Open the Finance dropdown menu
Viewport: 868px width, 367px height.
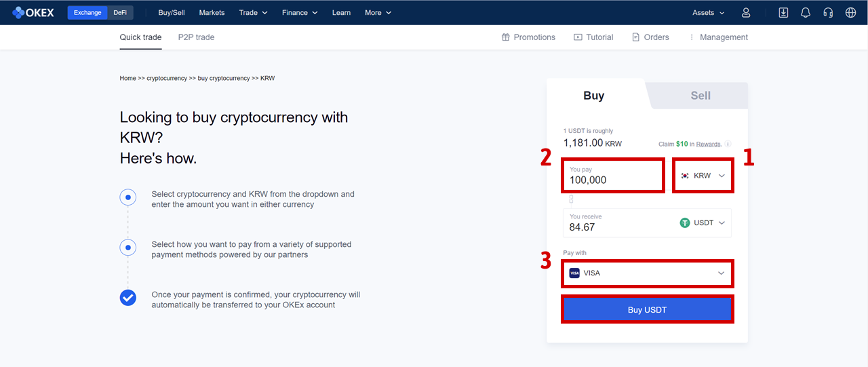tap(300, 12)
